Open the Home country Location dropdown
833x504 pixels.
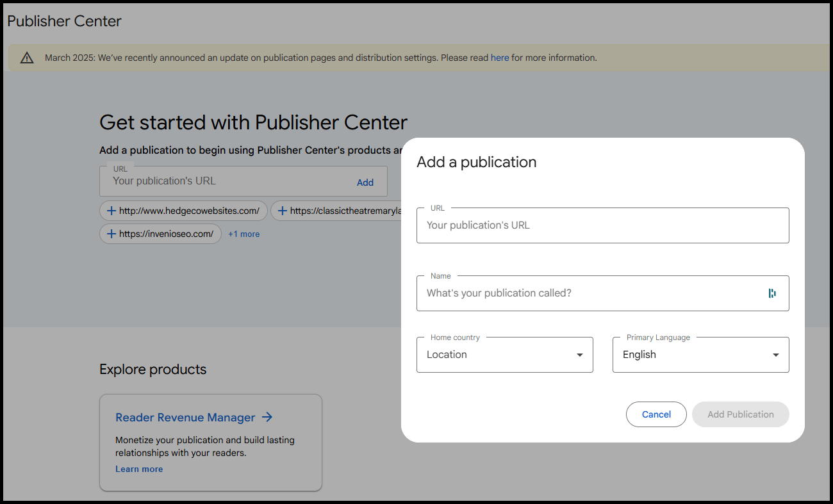tap(505, 355)
